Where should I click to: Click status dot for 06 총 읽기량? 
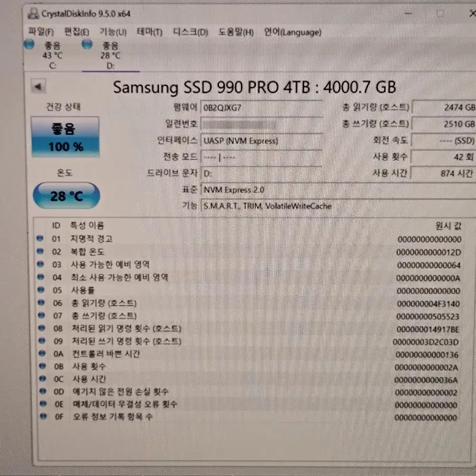(x=41, y=303)
